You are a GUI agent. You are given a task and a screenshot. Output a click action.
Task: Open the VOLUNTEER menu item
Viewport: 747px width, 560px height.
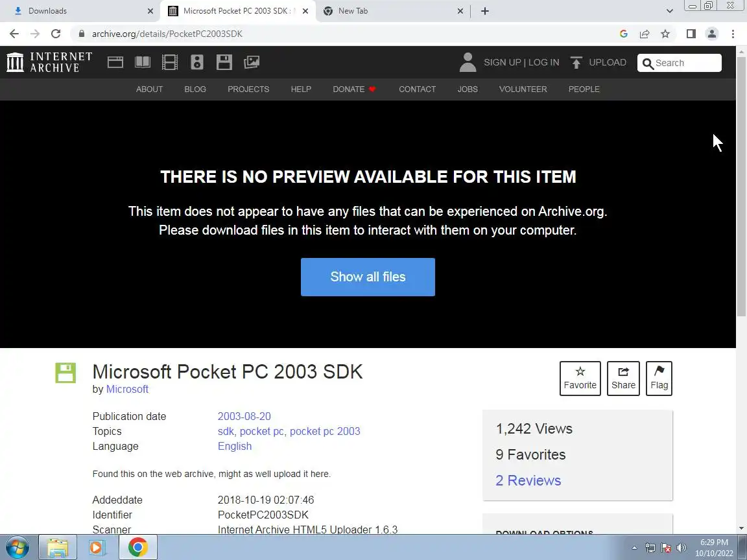coord(523,89)
